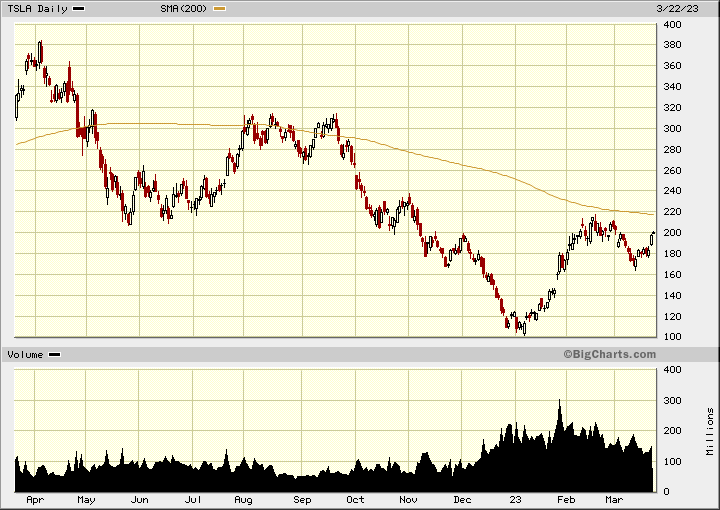Click the 360 price axis label
720x510 pixels.
tap(672, 66)
